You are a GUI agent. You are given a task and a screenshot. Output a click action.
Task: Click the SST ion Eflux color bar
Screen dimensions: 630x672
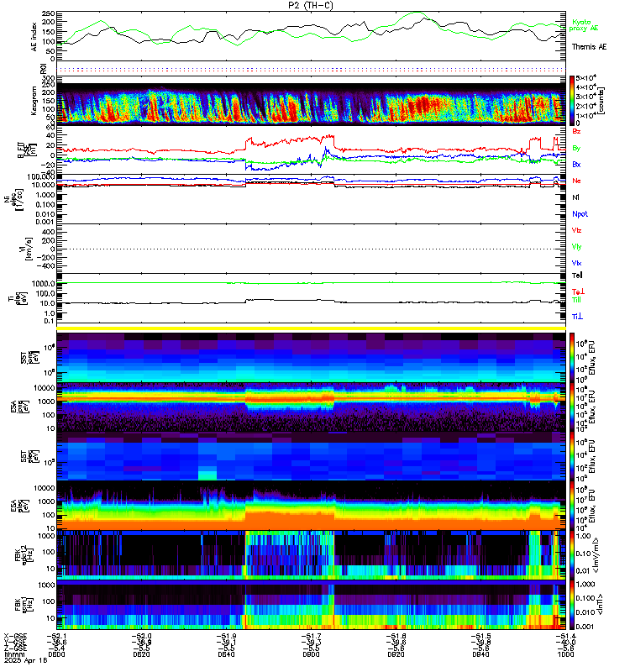click(x=572, y=358)
